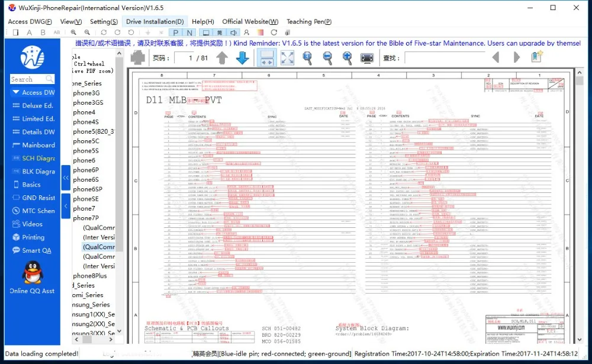Screen dimensions: 592x364
Task: Click the blue zoom-out magnifier in viewer
Action: click(327, 58)
